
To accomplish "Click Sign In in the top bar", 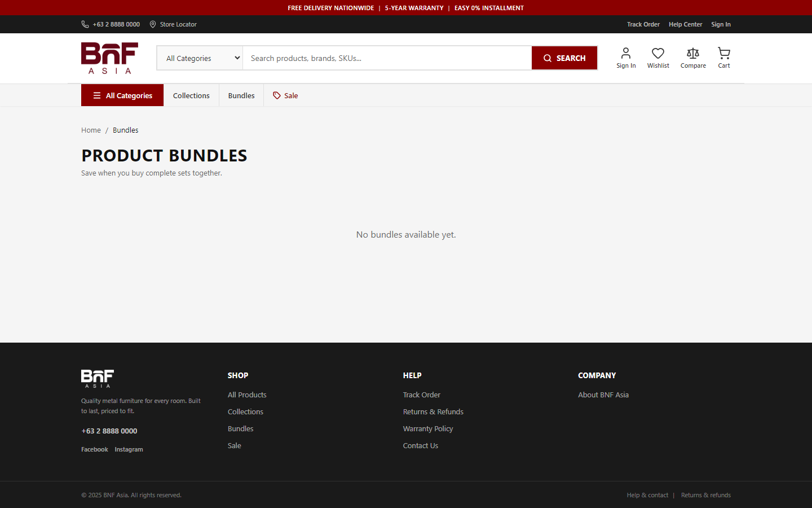I will (x=721, y=24).
